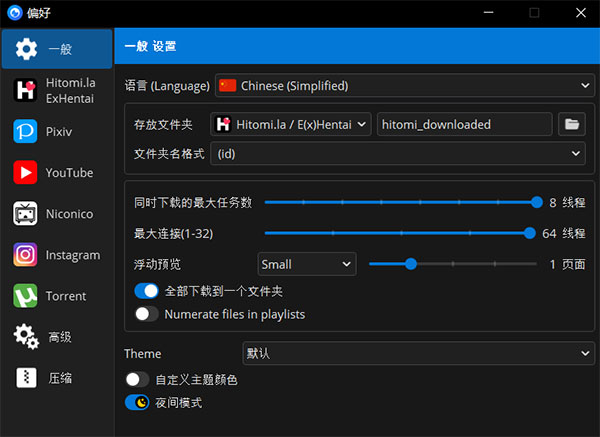The image size is (600, 437).
Task: Open the Theme 默认 dropdown
Action: tap(418, 354)
